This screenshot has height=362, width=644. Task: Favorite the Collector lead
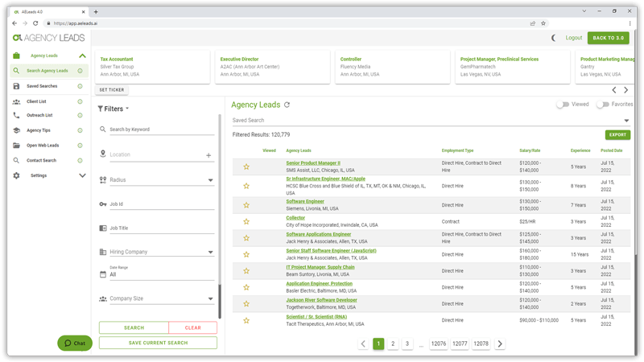[x=246, y=222]
